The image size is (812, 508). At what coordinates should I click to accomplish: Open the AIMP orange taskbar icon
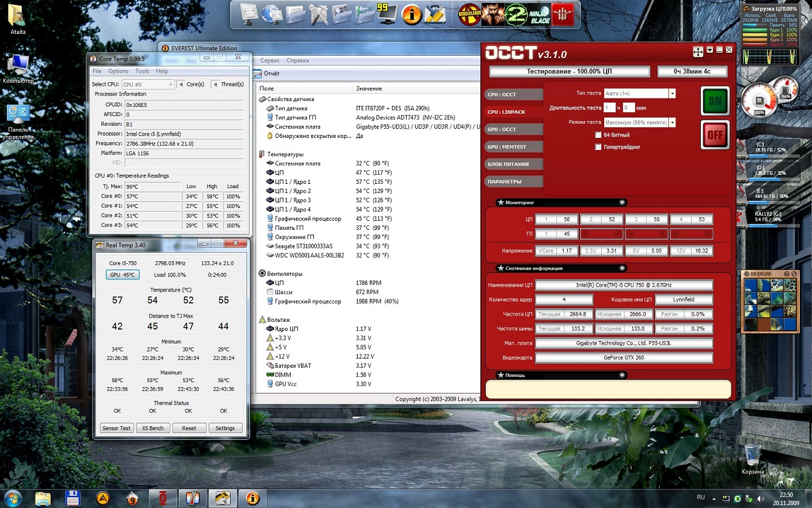point(103,498)
